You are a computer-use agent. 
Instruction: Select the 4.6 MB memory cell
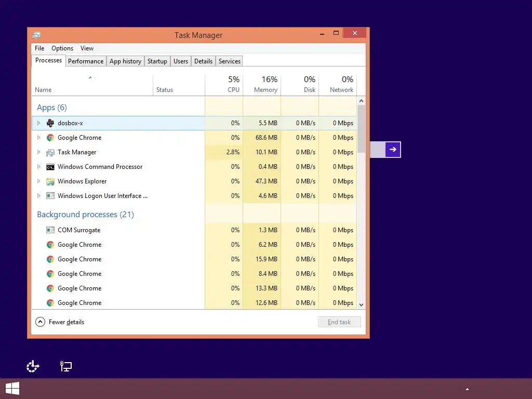click(x=262, y=196)
